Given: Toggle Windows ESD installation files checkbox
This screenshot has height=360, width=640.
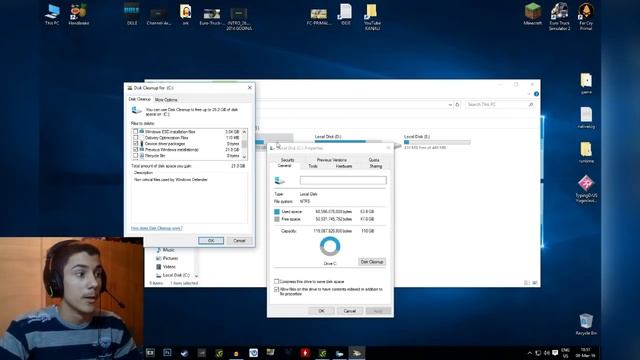Looking at the screenshot, I should [136, 132].
